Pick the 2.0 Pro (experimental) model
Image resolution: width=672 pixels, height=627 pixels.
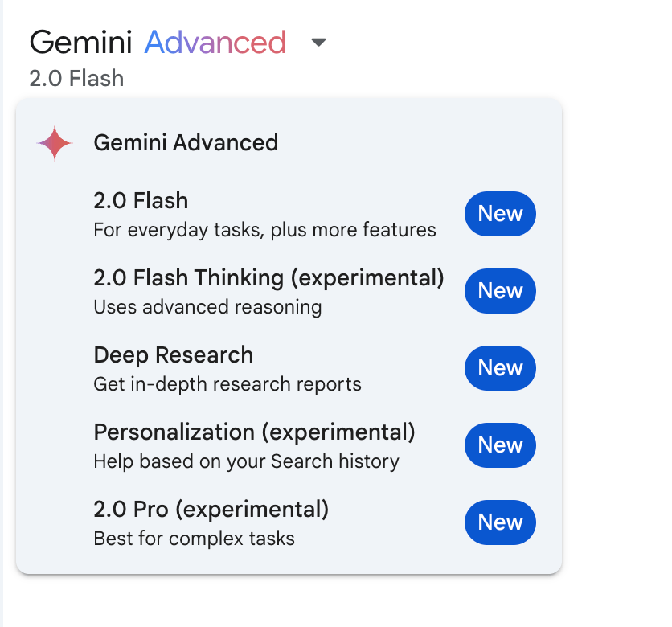[211, 510]
